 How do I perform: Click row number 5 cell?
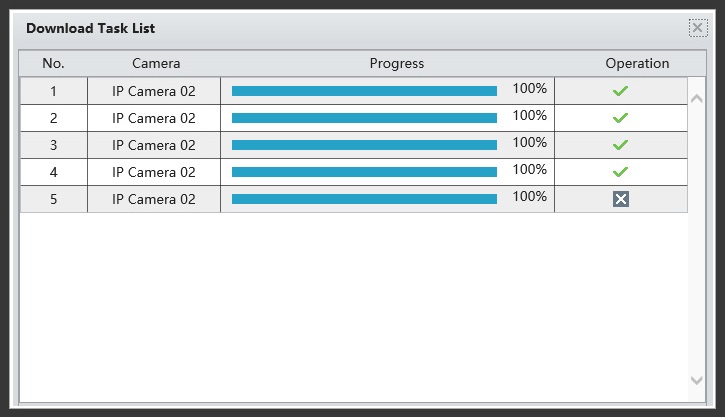[x=54, y=199]
